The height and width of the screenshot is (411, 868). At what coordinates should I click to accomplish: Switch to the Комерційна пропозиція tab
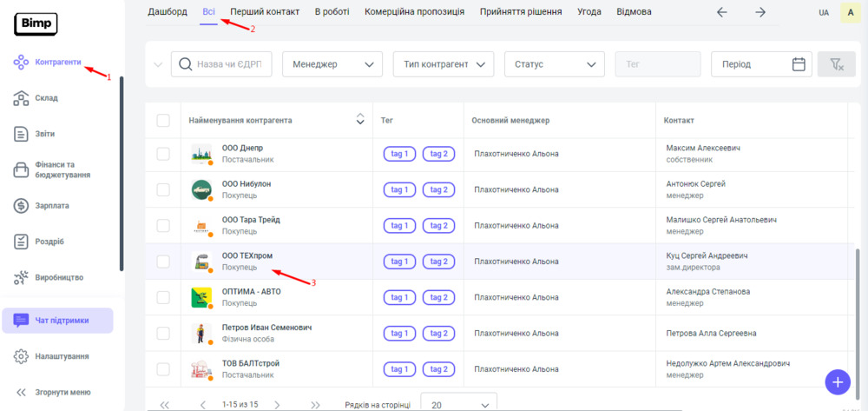(x=414, y=12)
